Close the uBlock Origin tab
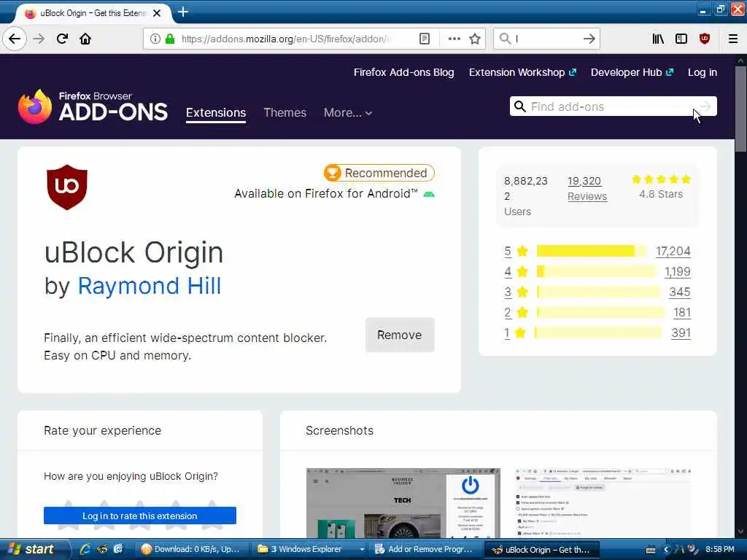The height and width of the screenshot is (560, 747). (x=157, y=13)
